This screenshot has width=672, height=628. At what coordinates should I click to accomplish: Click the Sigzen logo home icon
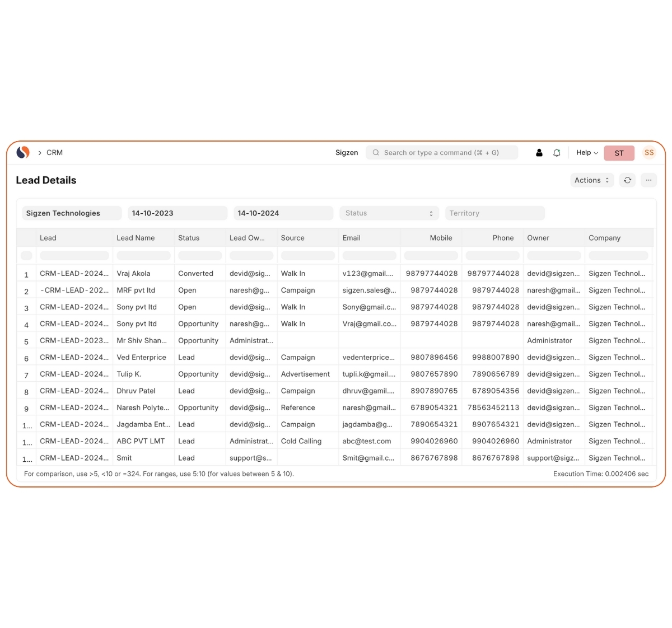pos(23,152)
